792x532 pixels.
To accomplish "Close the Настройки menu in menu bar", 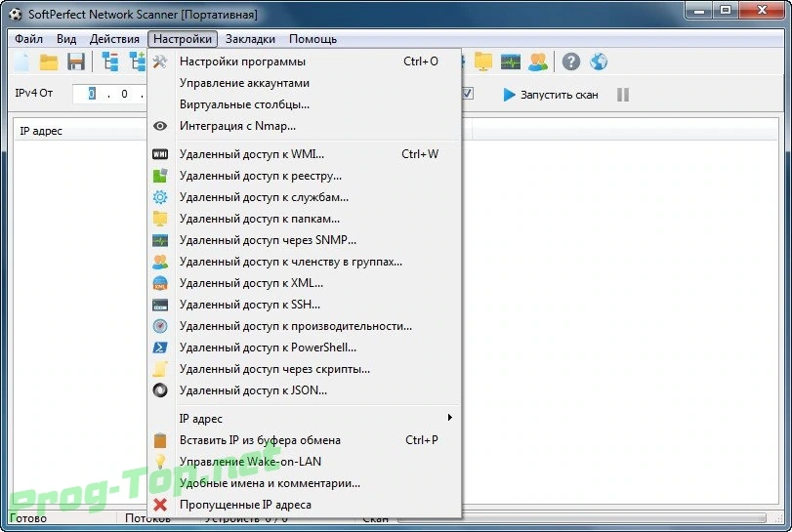I will pyautogui.click(x=183, y=39).
